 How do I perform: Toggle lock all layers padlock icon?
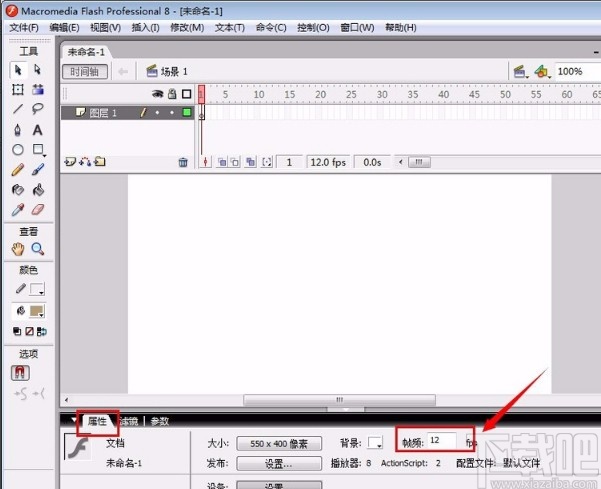(x=172, y=94)
